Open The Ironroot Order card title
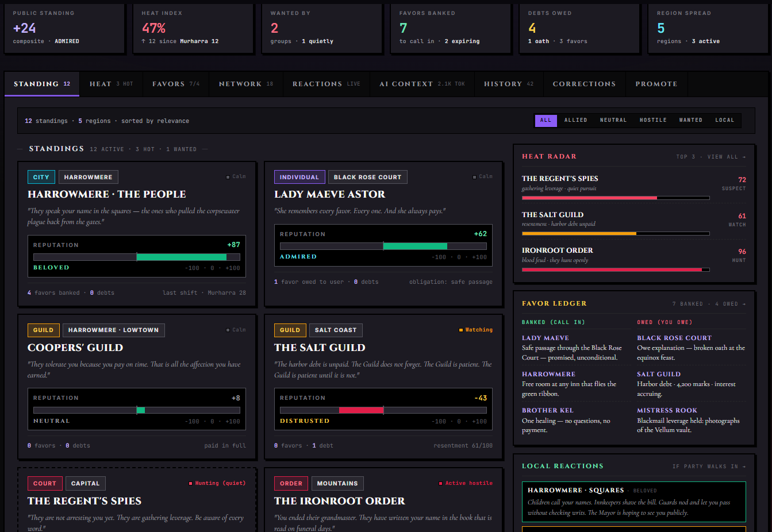Image resolution: width=772 pixels, height=532 pixels. (339, 501)
